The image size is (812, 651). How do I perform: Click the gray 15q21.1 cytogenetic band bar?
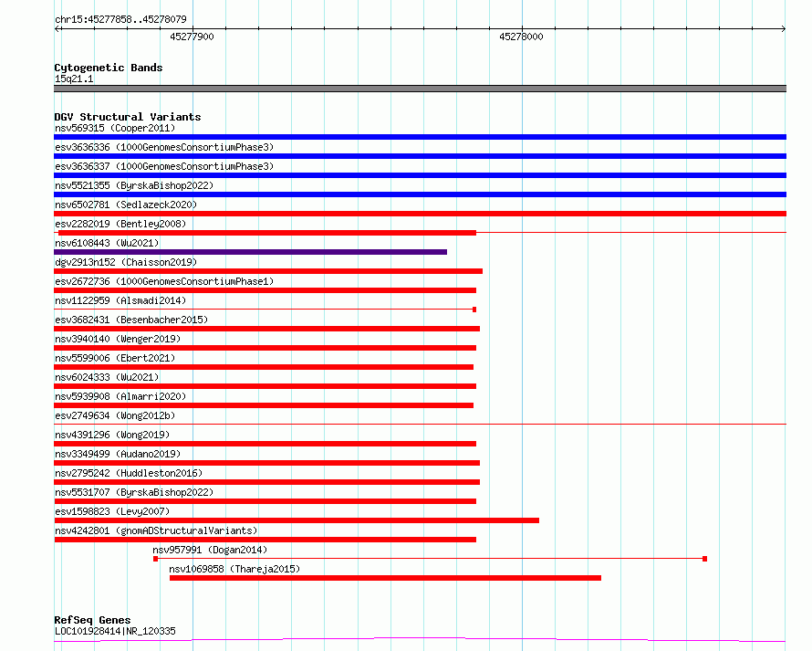pos(420,89)
